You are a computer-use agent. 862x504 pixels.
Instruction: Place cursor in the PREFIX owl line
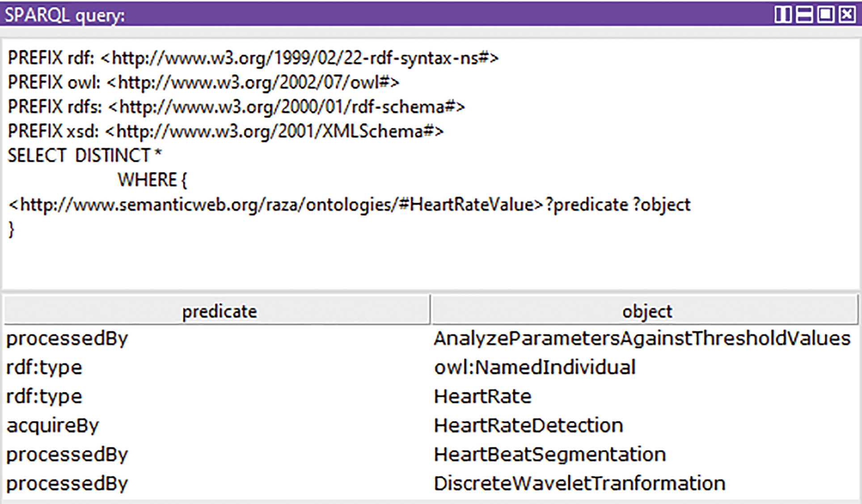pyautogui.click(x=203, y=83)
